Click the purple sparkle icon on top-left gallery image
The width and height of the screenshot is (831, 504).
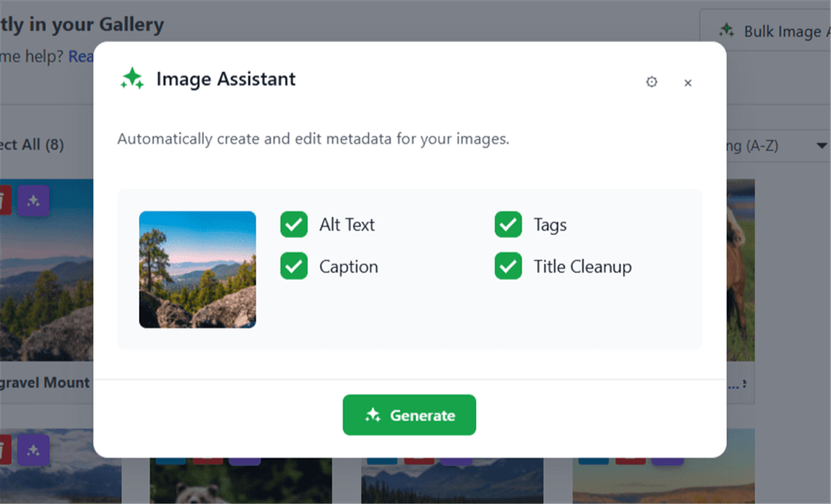point(33,200)
